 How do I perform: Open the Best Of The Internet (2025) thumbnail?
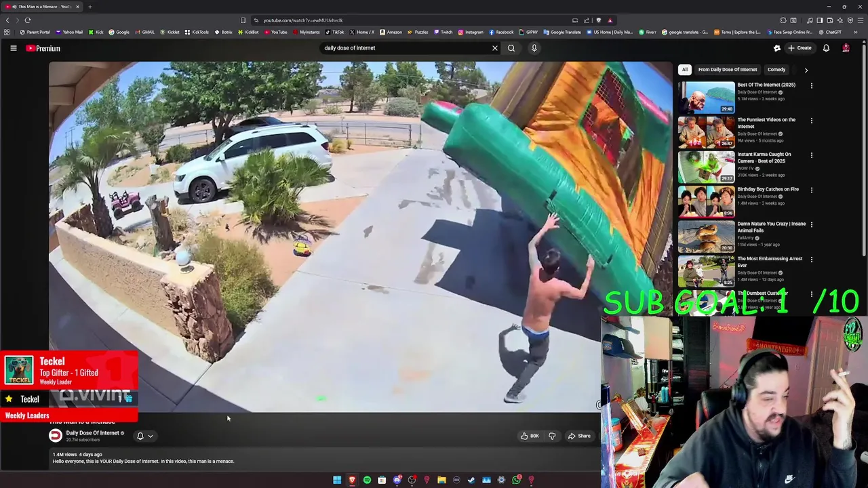[706, 98]
